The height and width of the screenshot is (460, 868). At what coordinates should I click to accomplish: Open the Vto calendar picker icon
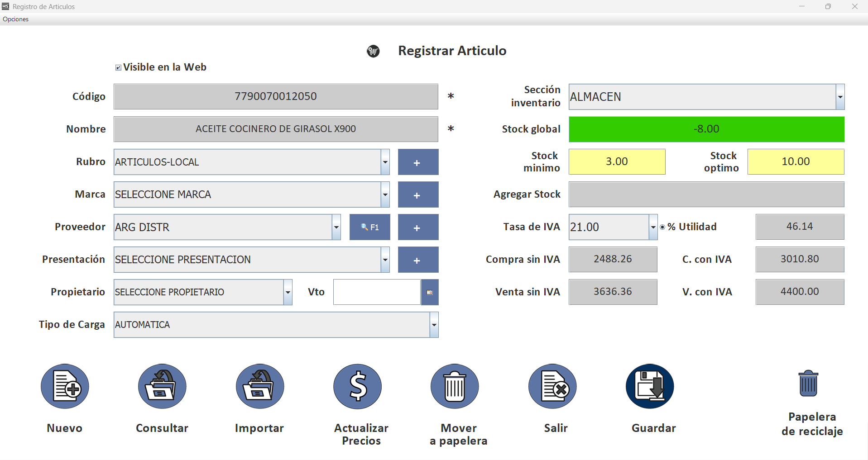pos(430,292)
